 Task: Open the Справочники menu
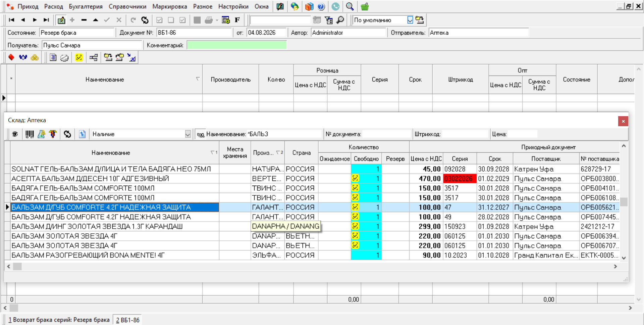pos(127,6)
